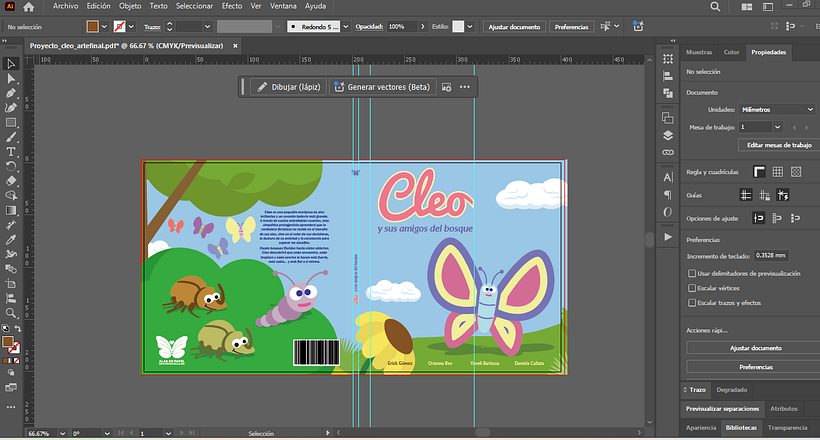Switch to the Color panel tab
Viewport: 820px width, 440px height.
731,52
